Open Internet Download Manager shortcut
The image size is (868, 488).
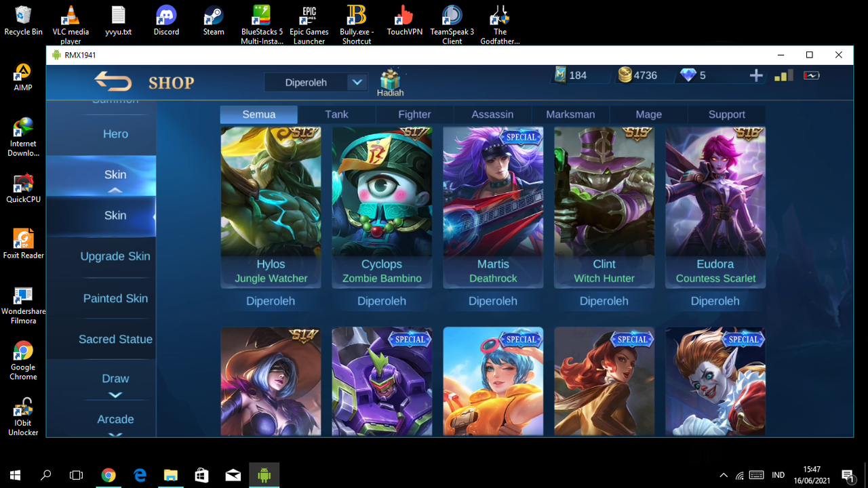23,137
